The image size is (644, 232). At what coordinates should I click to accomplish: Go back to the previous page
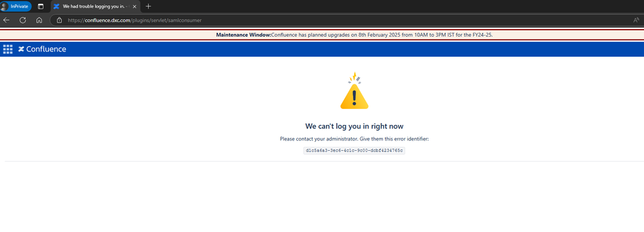pyautogui.click(x=6, y=20)
